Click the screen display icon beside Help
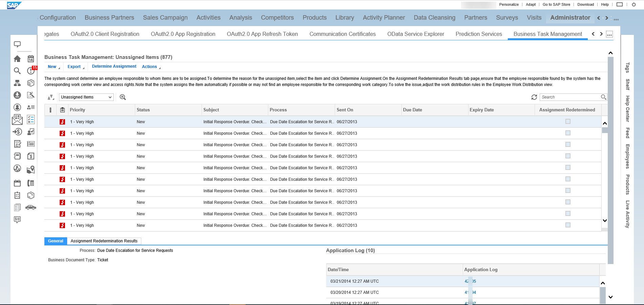 click(x=620, y=4)
